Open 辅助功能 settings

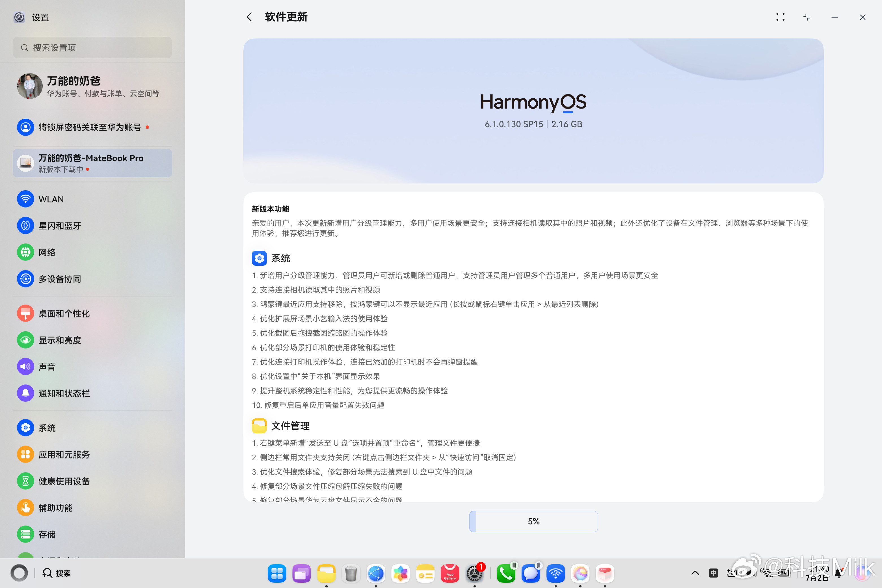93,508
